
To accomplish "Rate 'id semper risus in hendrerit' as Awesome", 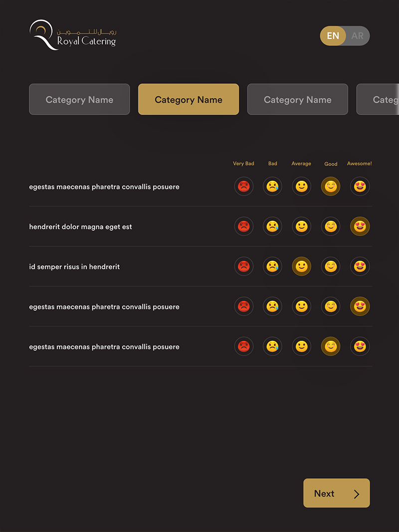I will coord(360,266).
